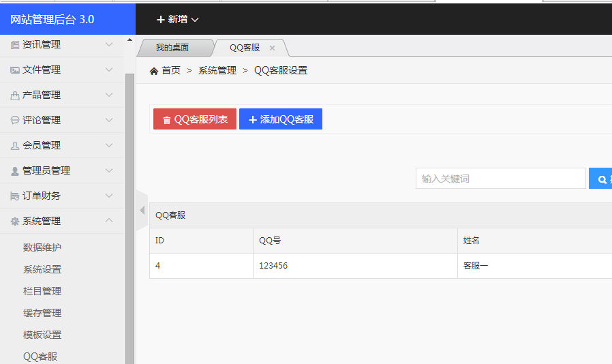Click the sidebar scrollbar up arrow

pyautogui.click(x=129, y=40)
